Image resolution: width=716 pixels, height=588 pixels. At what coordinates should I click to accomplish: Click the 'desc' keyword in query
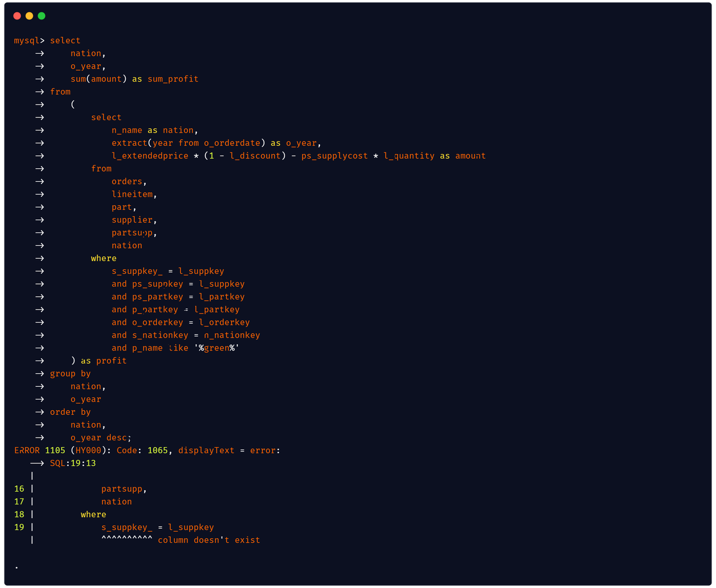[116, 438]
